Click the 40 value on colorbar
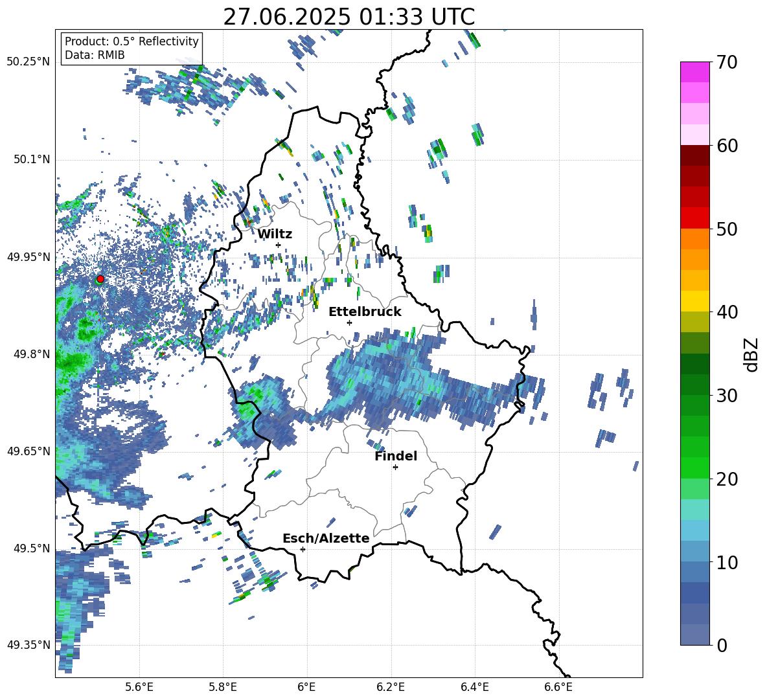The width and height of the screenshot is (767, 700). [x=727, y=312]
